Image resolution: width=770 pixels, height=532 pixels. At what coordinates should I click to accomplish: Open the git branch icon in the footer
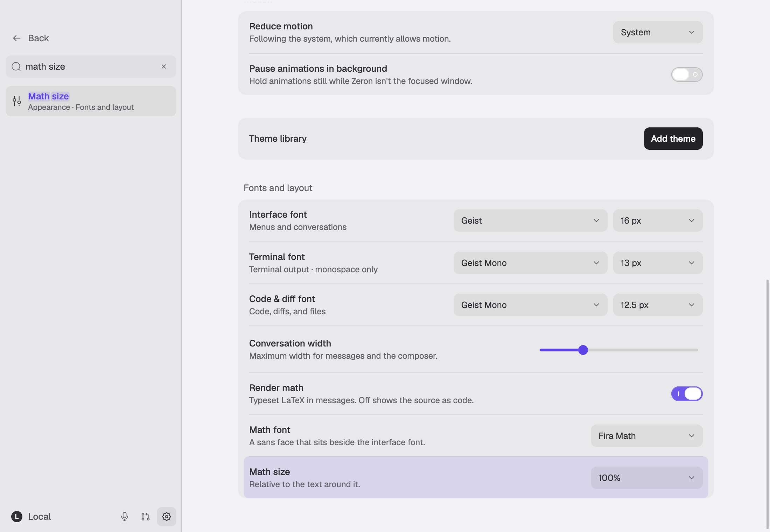(x=146, y=517)
